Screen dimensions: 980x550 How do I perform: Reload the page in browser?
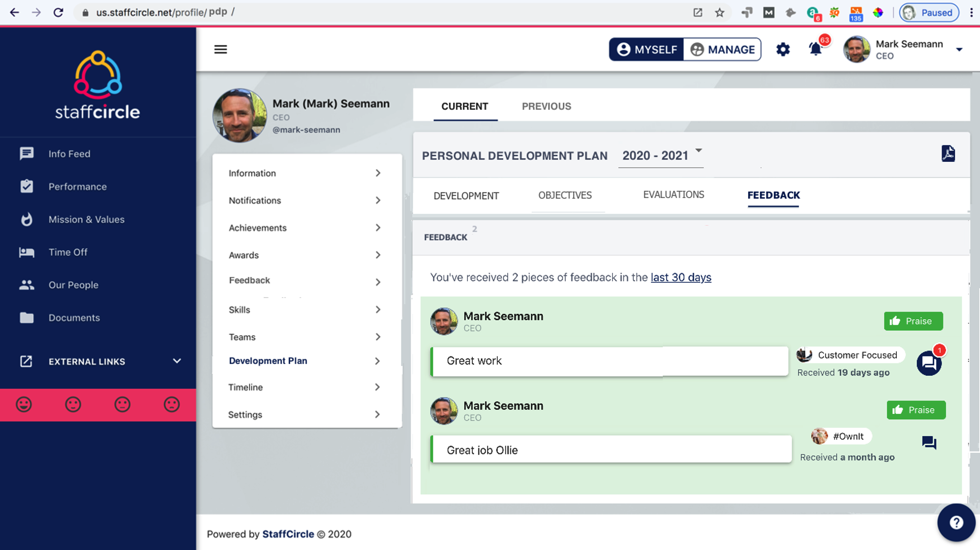58,12
